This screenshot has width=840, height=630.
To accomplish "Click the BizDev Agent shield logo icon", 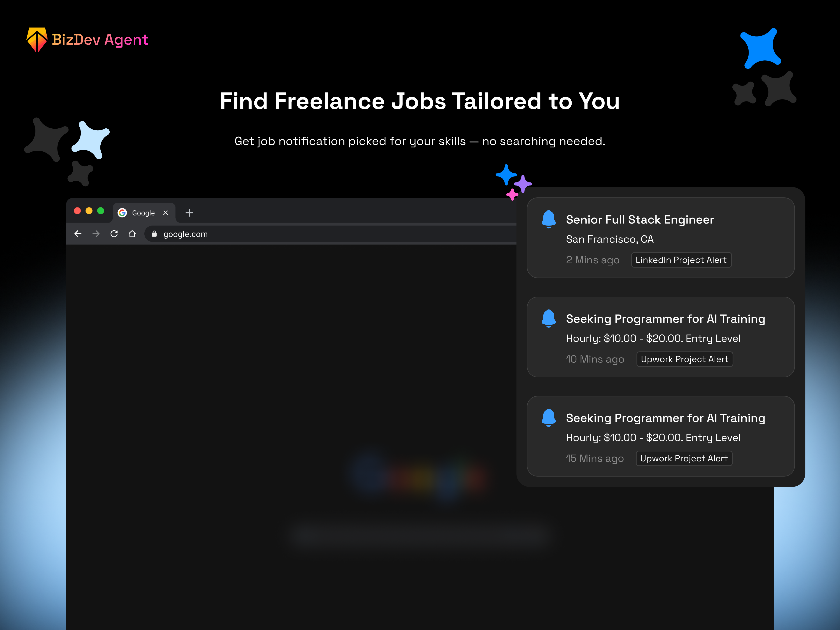I will [x=37, y=40].
